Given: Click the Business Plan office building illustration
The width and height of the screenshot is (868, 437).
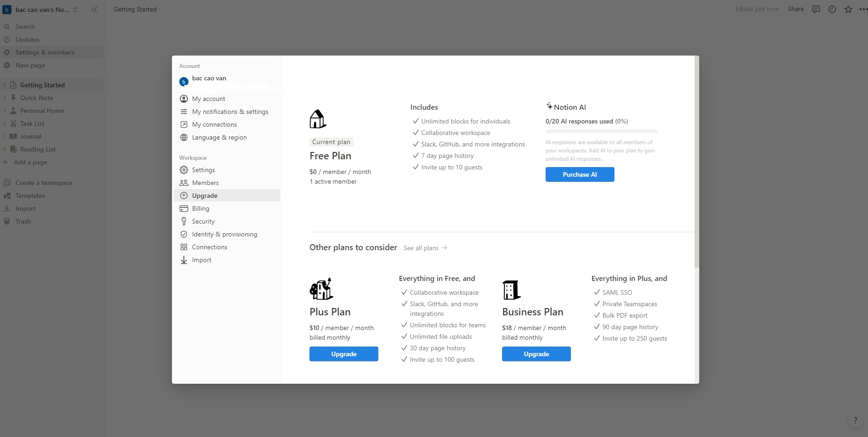Looking at the screenshot, I should [x=512, y=290].
